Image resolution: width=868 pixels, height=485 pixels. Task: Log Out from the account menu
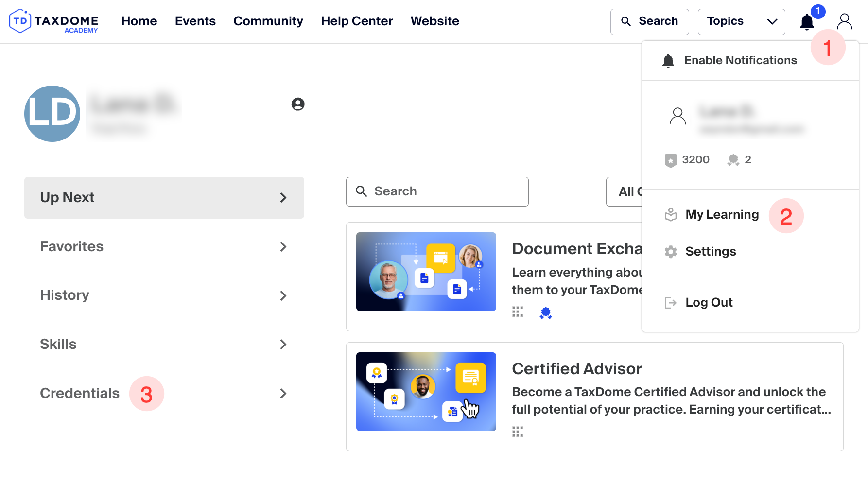click(x=709, y=302)
